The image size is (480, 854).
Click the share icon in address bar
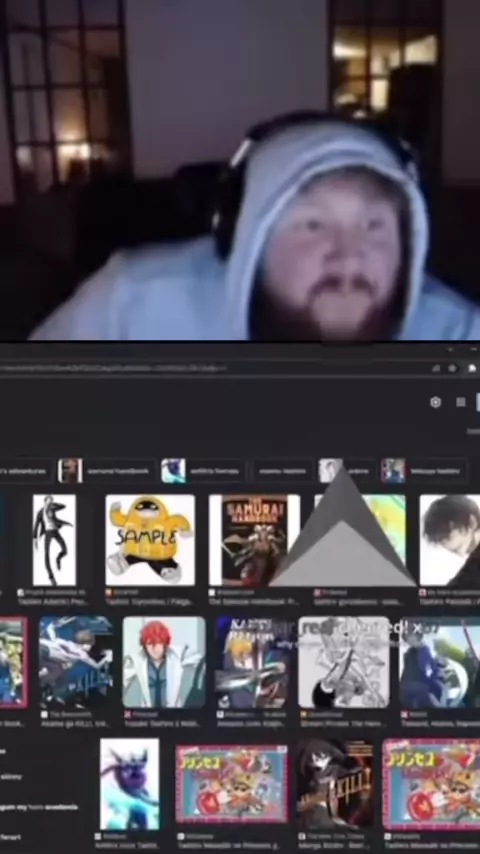tap(436, 368)
